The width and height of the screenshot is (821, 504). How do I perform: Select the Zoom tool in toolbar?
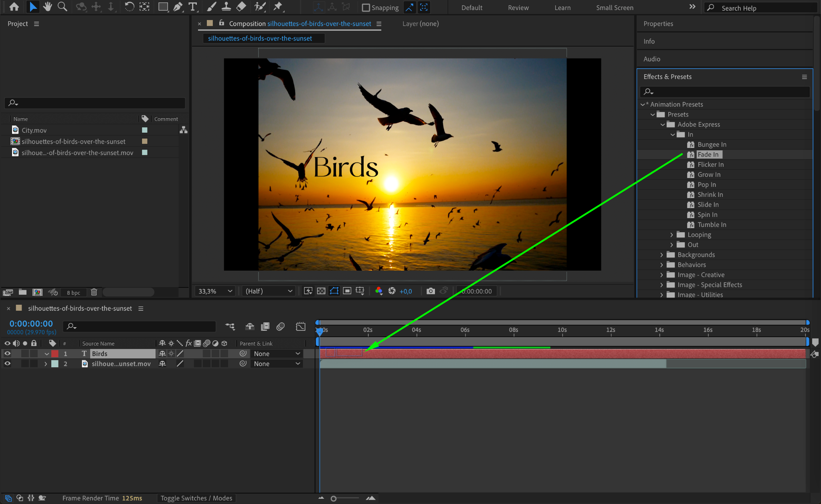(x=62, y=6)
